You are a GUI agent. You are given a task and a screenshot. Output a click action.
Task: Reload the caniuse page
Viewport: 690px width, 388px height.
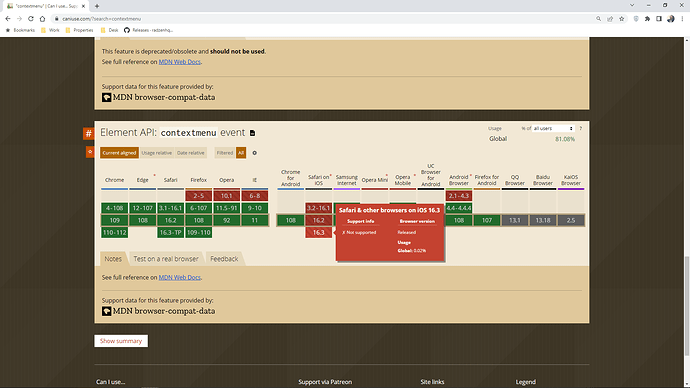coord(31,19)
